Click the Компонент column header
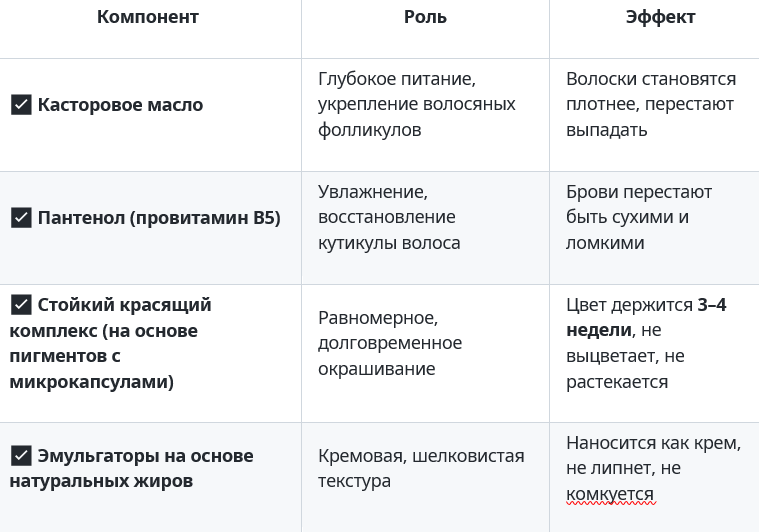759x532 pixels. 148,17
